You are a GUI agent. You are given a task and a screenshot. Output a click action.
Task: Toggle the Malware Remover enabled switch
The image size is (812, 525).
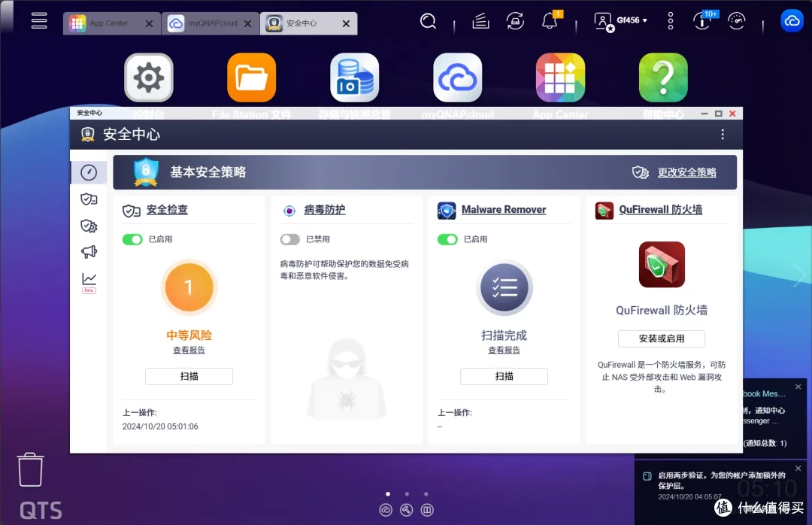coord(447,239)
